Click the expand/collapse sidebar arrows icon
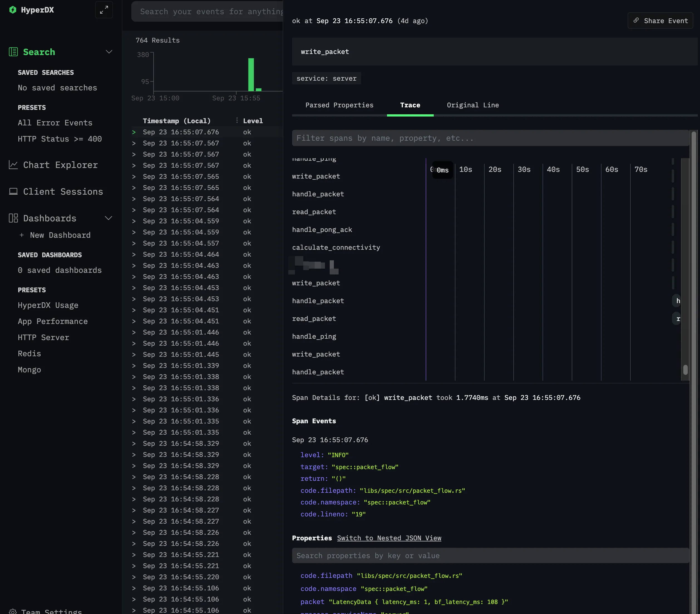The image size is (700, 614). 104,10
